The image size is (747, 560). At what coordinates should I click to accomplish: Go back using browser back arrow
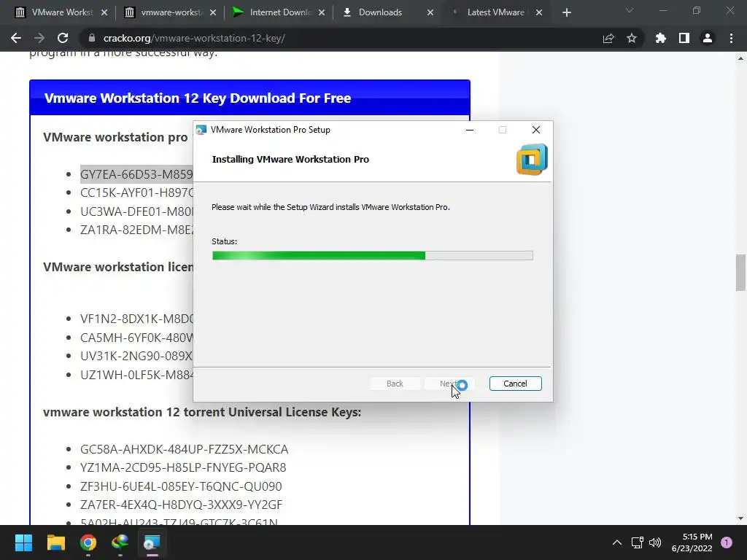16,38
